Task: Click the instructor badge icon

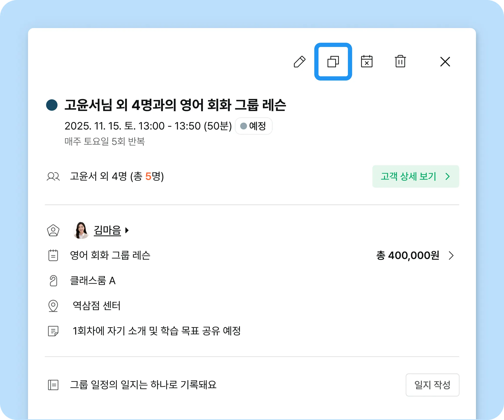Action: coord(53,231)
